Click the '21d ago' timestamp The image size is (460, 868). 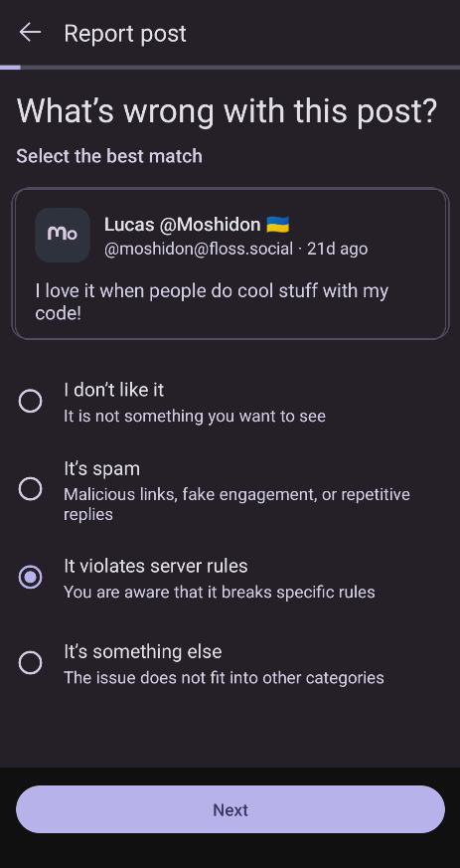(x=337, y=250)
